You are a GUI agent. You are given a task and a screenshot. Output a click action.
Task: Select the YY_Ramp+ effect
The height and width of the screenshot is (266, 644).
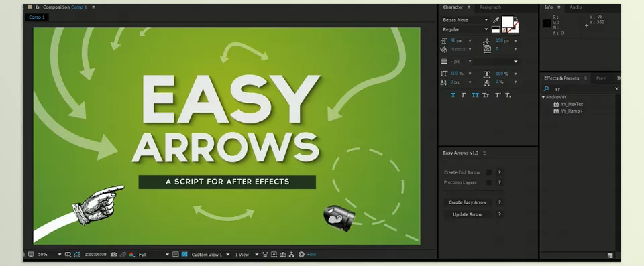572,111
